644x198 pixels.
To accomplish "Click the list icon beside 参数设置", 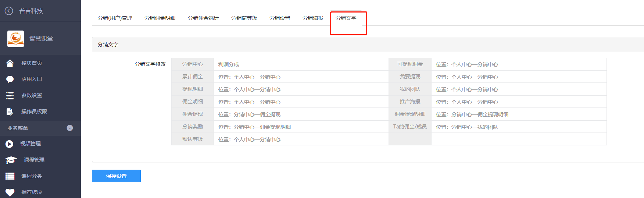I will (x=10, y=96).
